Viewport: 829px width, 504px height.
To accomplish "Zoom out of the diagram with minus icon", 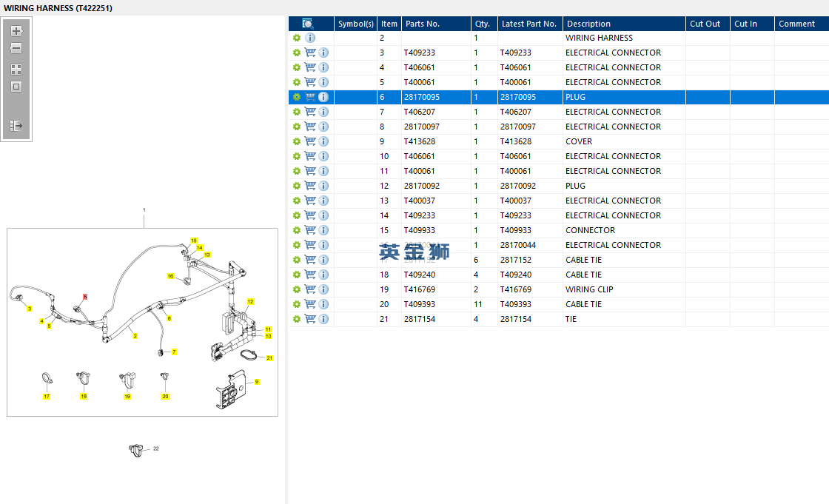I will coord(16,48).
